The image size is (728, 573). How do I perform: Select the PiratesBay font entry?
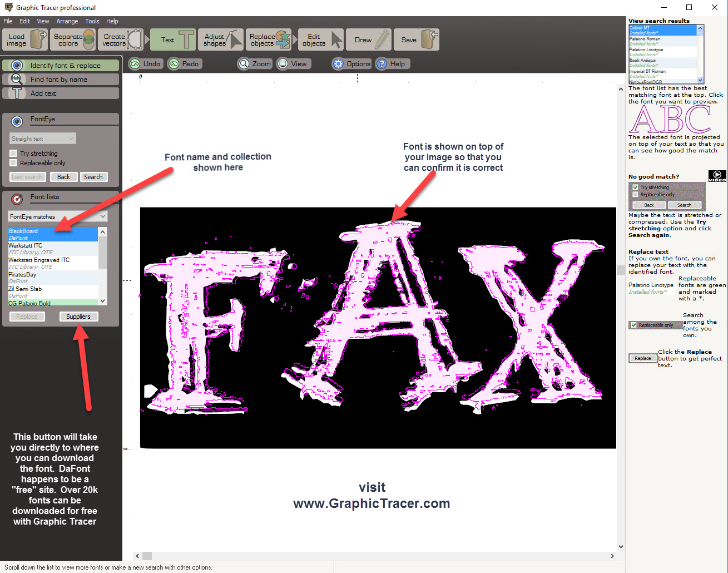tap(53, 278)
